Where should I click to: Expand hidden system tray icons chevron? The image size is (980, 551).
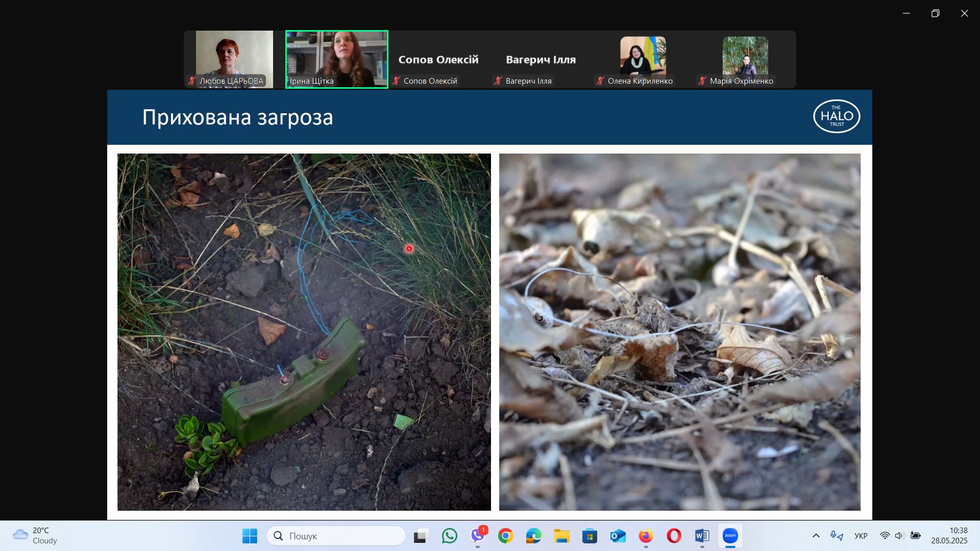click(816, 536)
